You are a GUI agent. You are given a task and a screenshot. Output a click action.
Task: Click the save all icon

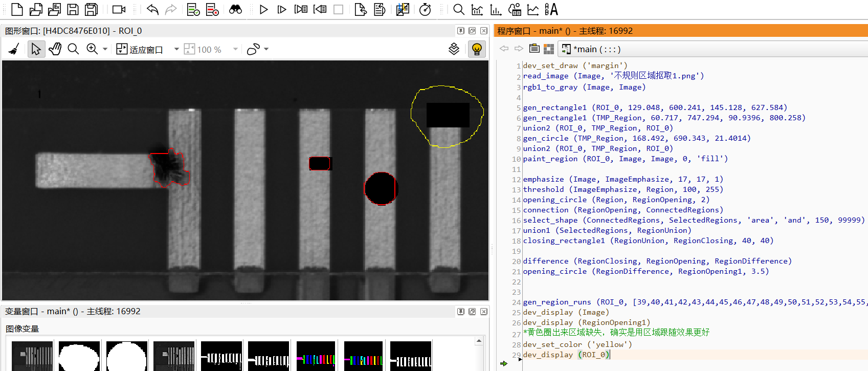[x=92, y=9]
